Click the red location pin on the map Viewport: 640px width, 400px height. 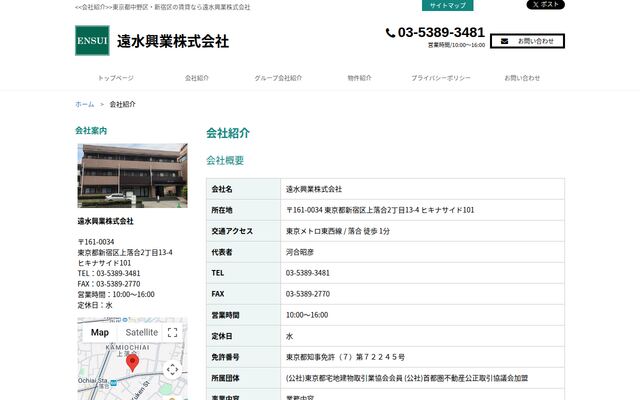coord(132,363)
